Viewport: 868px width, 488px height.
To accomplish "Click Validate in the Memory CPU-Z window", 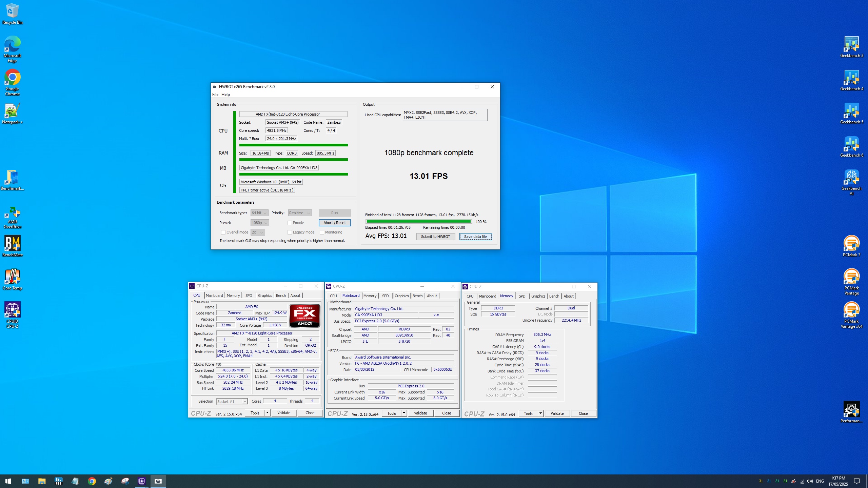I will (557, 413).
